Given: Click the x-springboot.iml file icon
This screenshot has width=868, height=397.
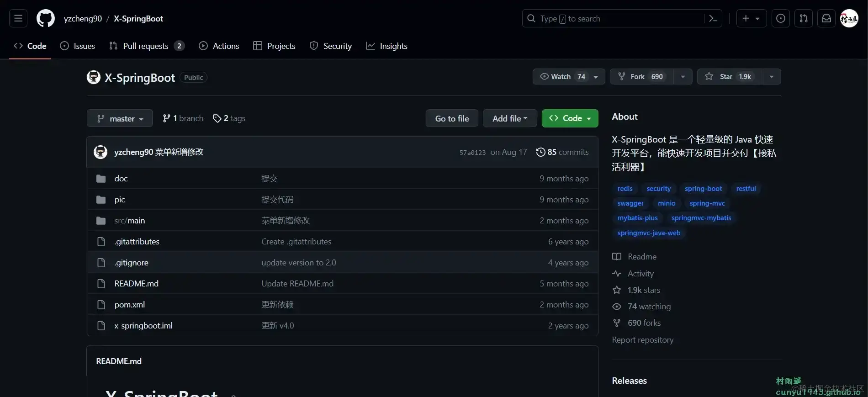Looking at the screenshot, I should [101, 326].
